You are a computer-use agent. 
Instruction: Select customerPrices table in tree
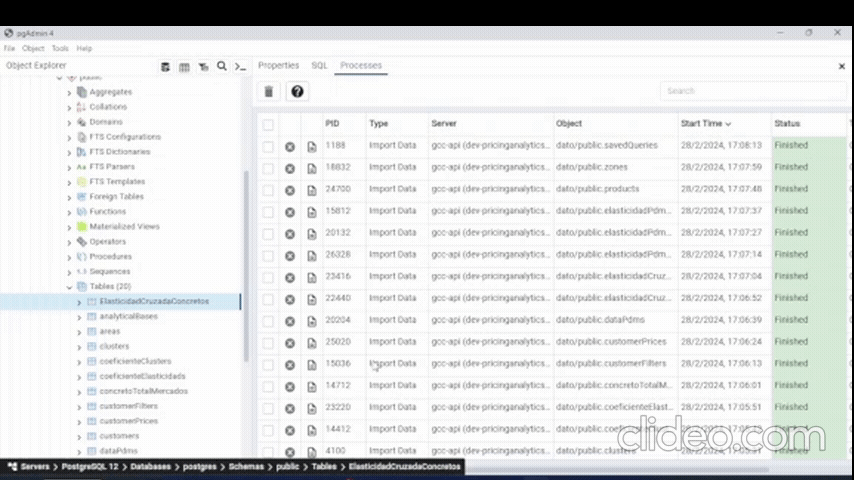pyautogui.click(x=129, y=421)
